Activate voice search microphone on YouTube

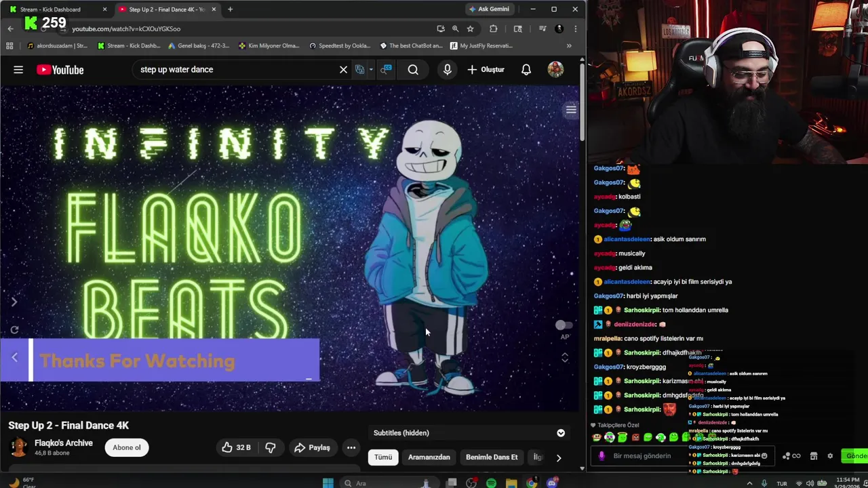[447, 70]
